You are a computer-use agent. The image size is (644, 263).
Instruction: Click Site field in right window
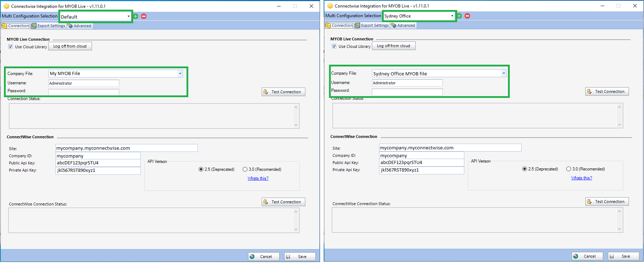(x=450, y=148)
